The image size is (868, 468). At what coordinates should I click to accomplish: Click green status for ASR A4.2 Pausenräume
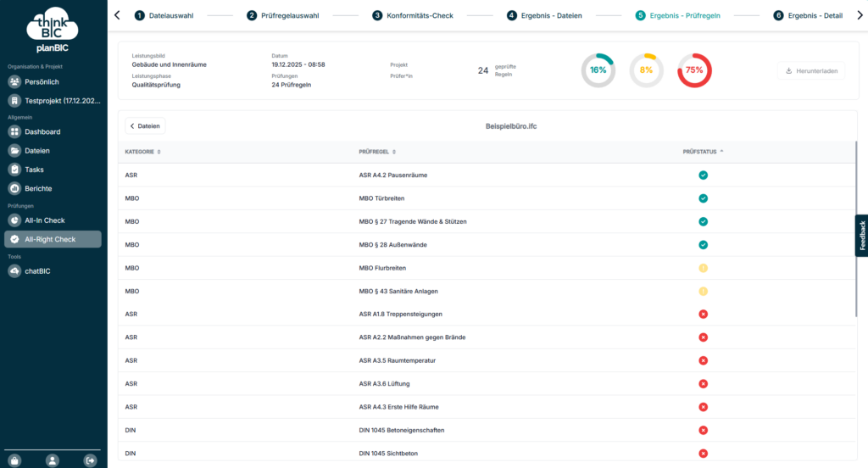703,175
